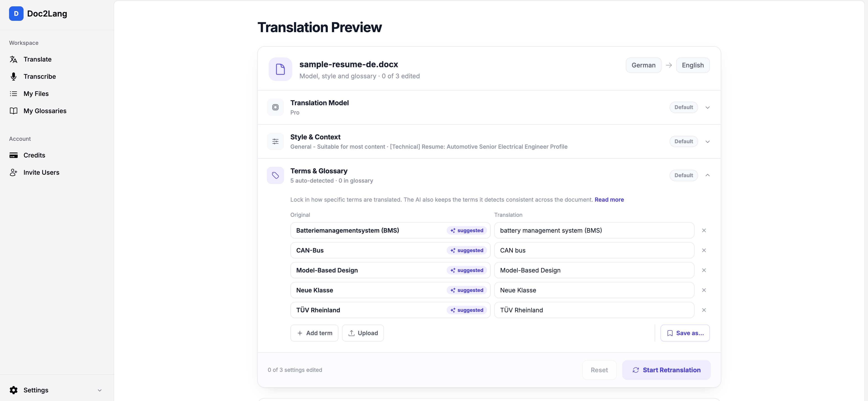Viewport: 868px width, 401px height.
Task: Click the Terms & Glossary tag icon
Action: point(275,175)
